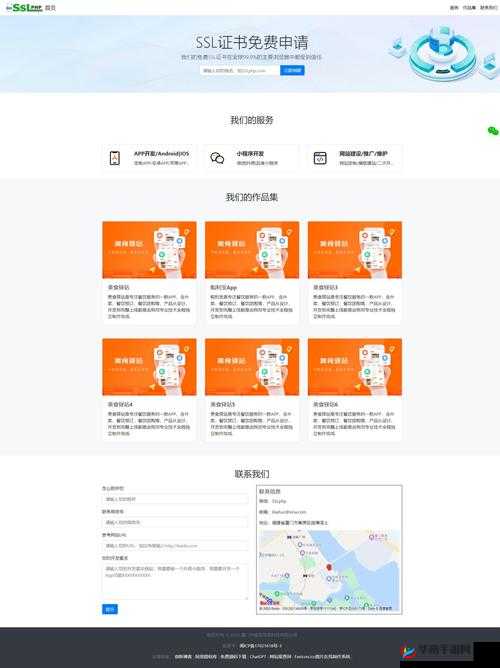Click the phone icon for APP development

tap(115, 158)
